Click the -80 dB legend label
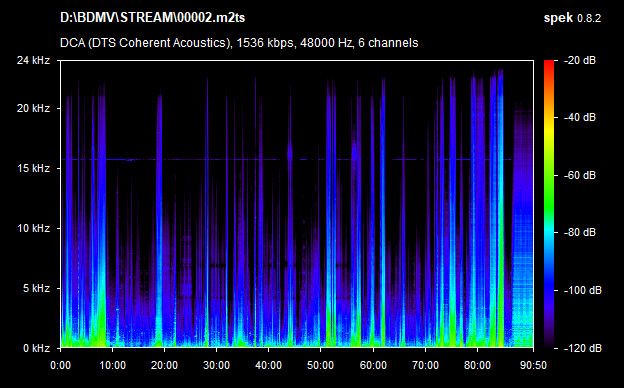This screenshot has height=388, width=624. (x=580, y=232)
